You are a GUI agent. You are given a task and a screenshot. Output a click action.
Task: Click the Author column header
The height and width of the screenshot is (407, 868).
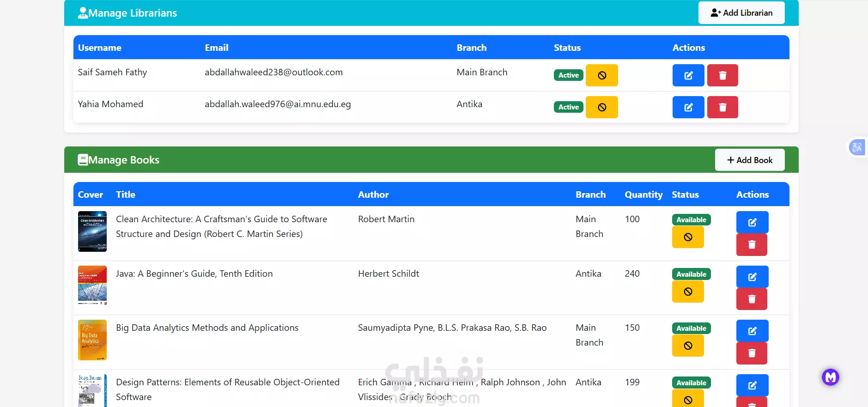tap(373, 194)
